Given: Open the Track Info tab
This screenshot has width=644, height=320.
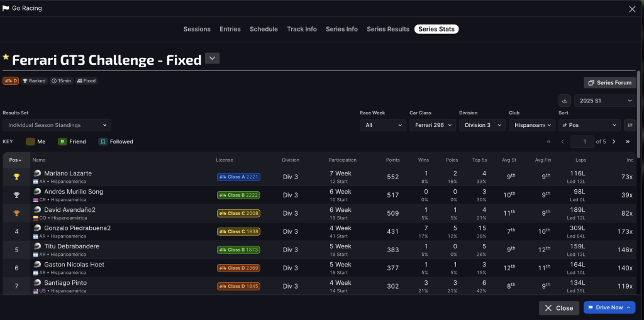Looking at the screenshot, I should (302, 29).
